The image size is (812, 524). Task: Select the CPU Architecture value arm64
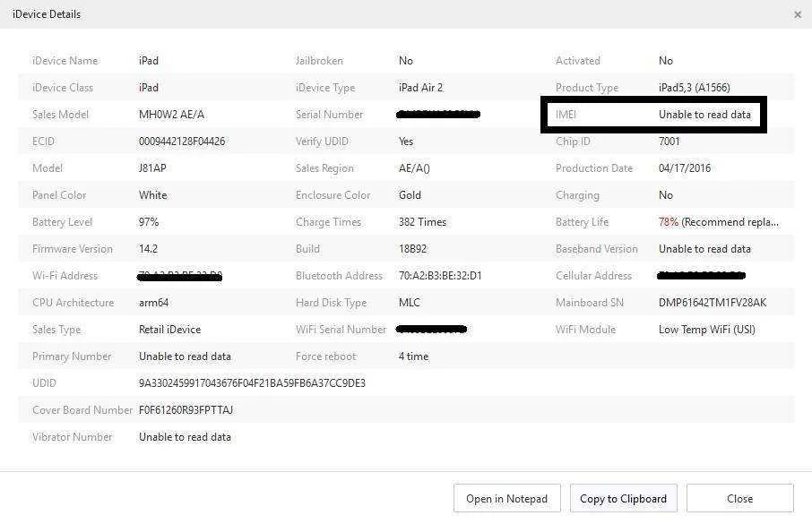click(x=154, y=303)
